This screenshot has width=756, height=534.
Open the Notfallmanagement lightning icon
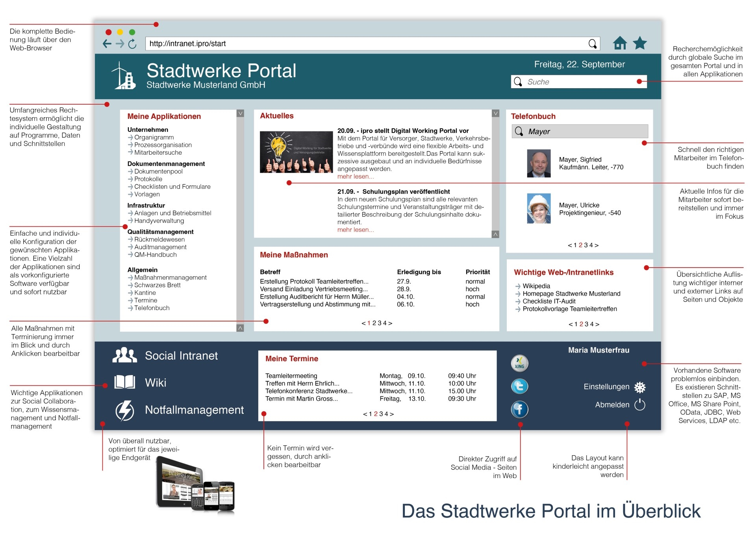124,410
